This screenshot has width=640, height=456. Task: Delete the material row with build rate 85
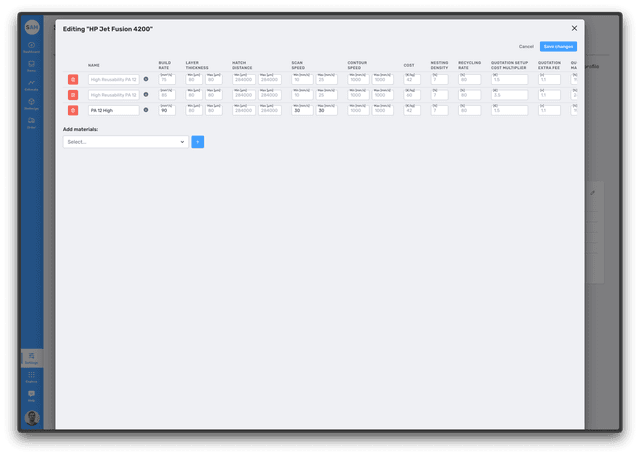pyautogui.click(x=73, y=95)
